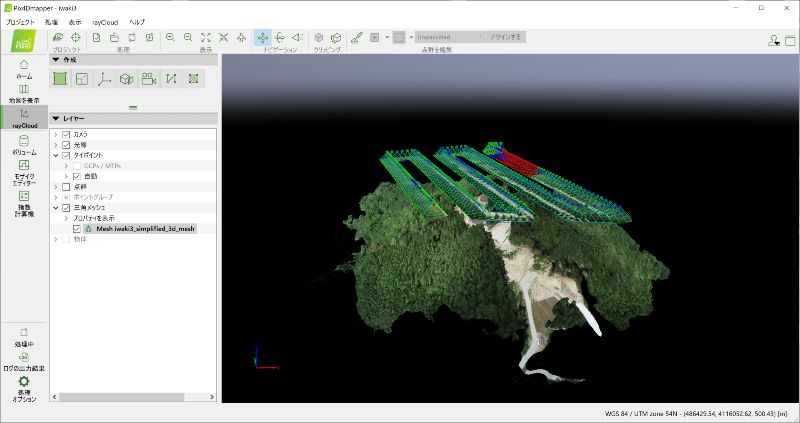This screenshot has height=423, width=800.
Task: Open the Index Calculator (指数計算機) view
Action: pyautogui.click(x=24, y=204)
